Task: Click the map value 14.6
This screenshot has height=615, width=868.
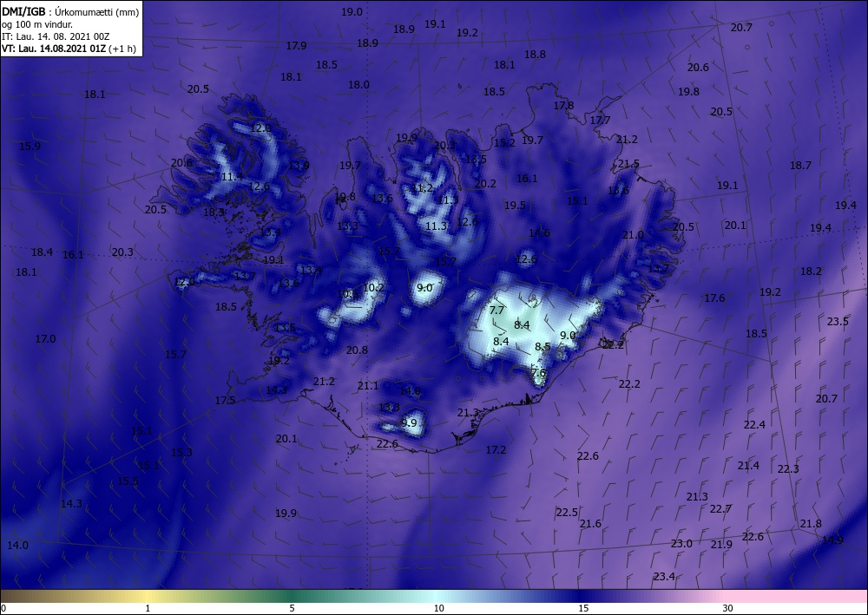Action: [x=539, y=232]
